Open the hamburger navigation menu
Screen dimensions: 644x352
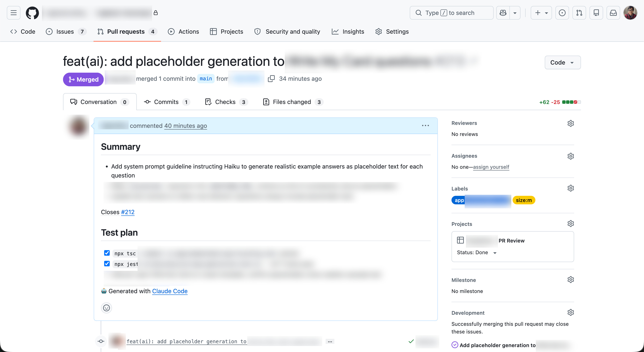point(13,13)
